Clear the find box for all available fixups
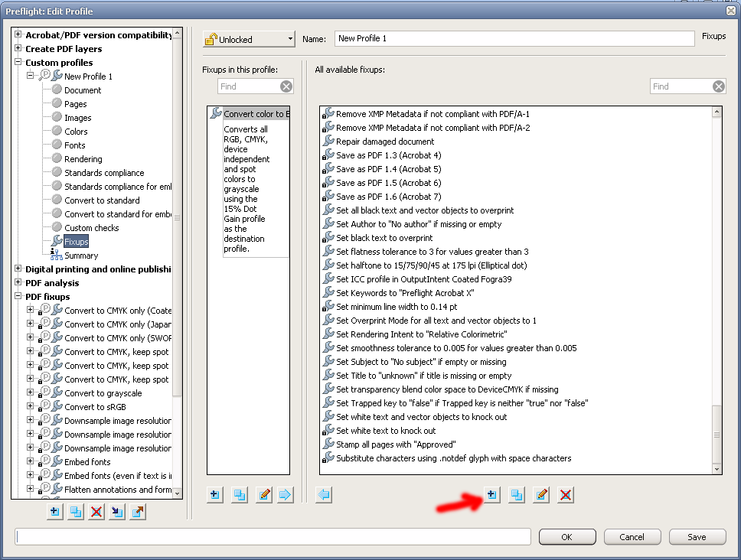 point(718,86)
